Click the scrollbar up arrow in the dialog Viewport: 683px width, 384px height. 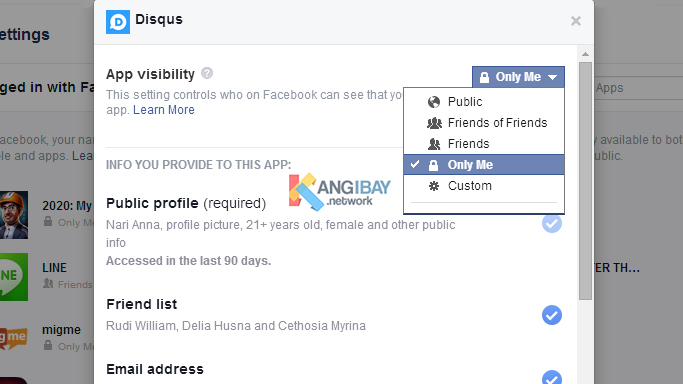coord(585,54)
